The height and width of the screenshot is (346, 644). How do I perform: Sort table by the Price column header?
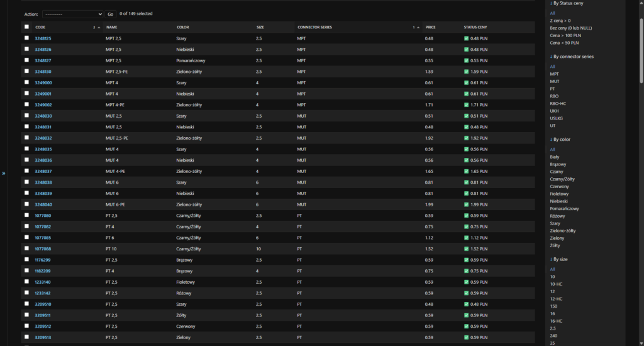[430, 27]
